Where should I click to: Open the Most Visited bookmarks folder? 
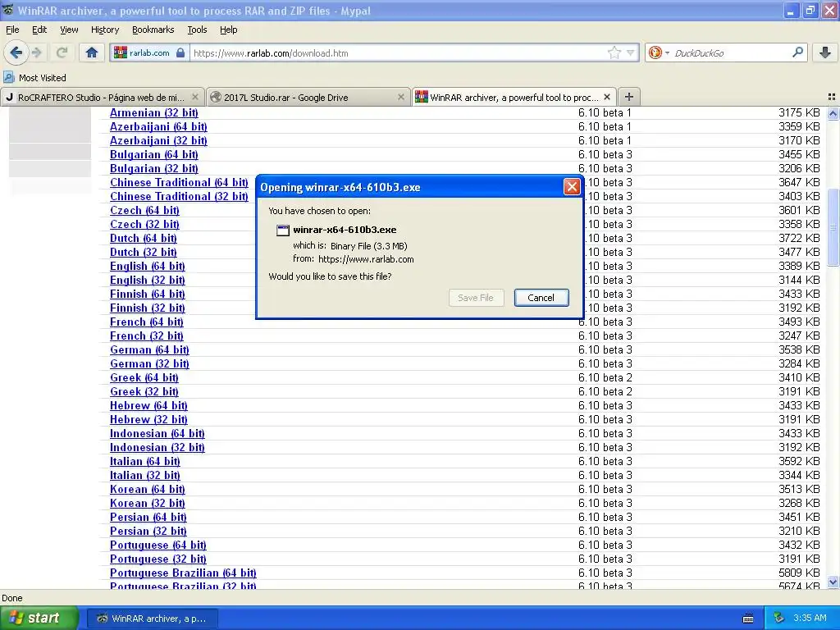coord(34,78)
